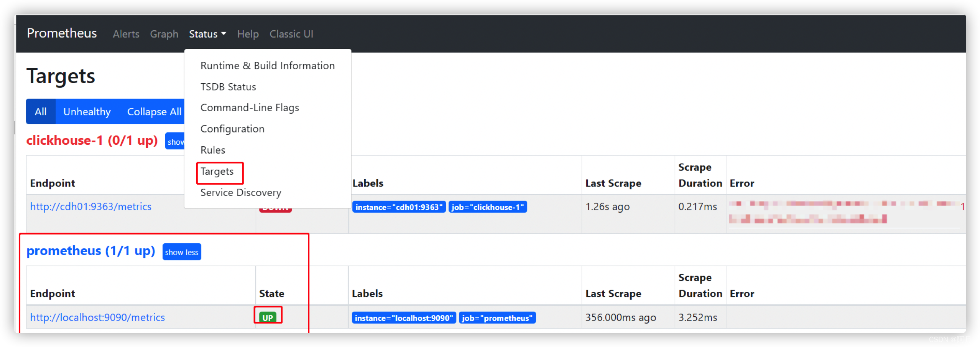980x347 pixels.
Task: Click the Prometheus brand logo text
Action: 62,33
